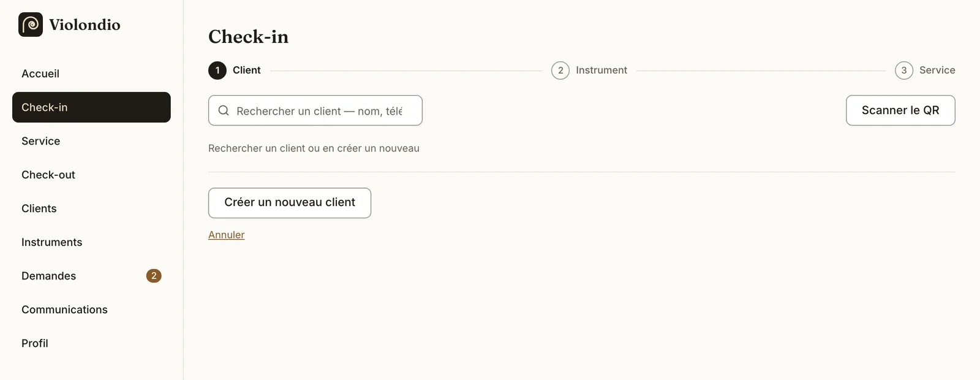The width and height of the screenshot is (980, 380).
Task: Click the Annuler link
Action: (227, 235)
